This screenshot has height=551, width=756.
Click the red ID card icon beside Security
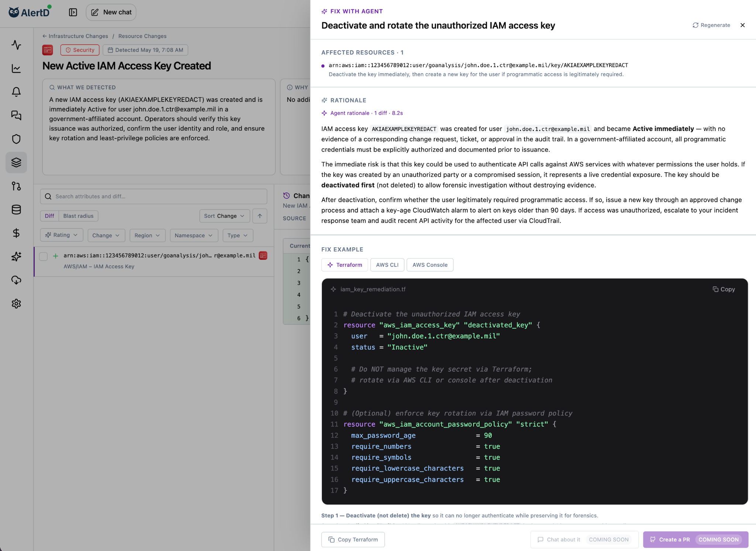(48, 50)
